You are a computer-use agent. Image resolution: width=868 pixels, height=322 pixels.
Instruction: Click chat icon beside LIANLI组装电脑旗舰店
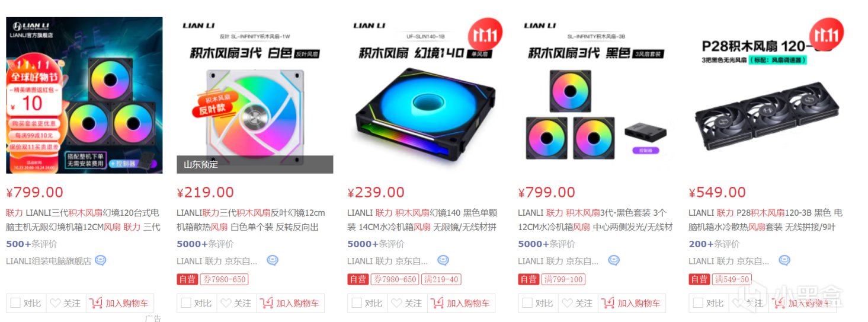click(101, 260)
